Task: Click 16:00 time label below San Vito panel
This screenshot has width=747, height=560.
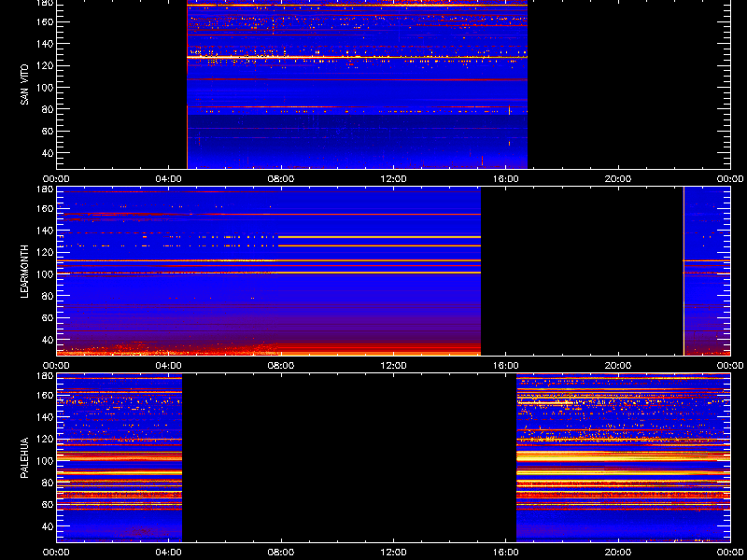Action: (x=506, y=179)
